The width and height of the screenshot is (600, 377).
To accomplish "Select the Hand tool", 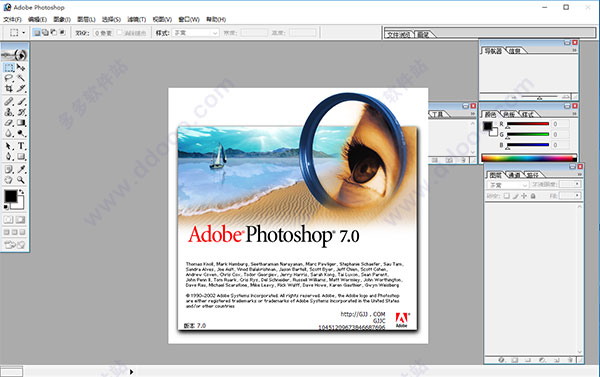I will tap(9, 180).
